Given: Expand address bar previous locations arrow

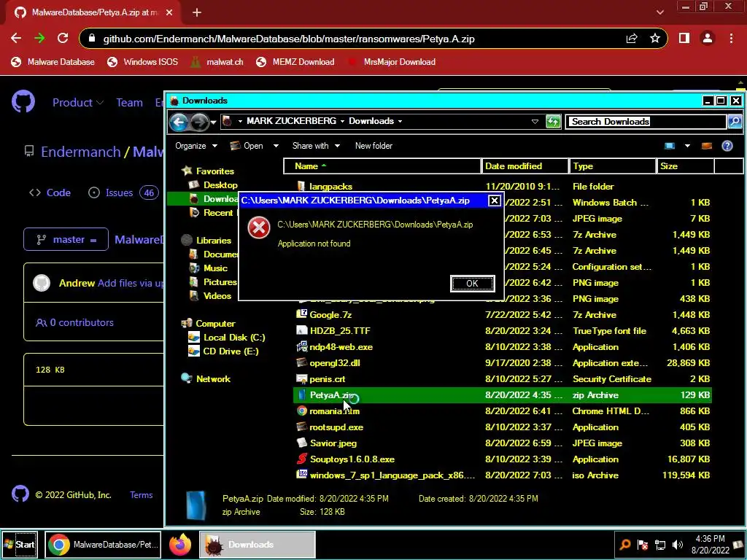Looking at the screenshot, I should [x=535, y=122].
